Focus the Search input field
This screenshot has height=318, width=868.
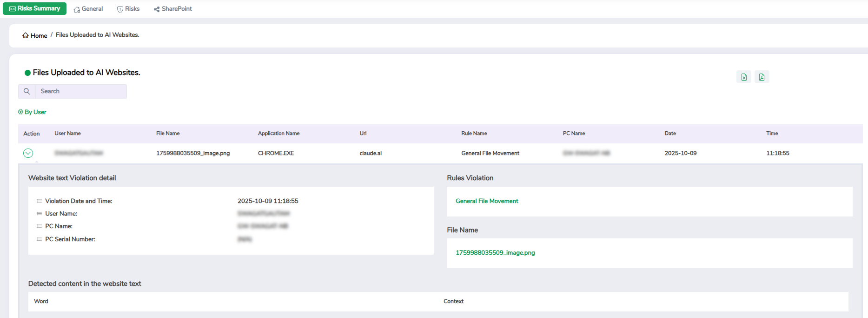tap(81, 91)
